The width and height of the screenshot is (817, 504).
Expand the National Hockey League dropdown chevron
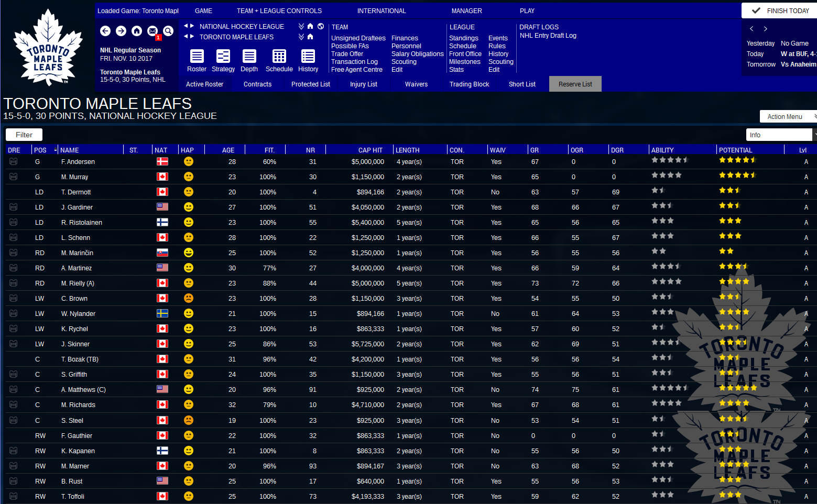[301, 26]
